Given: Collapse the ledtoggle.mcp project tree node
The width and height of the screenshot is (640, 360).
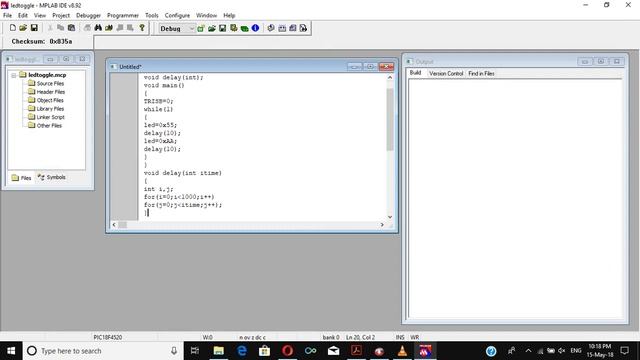Looking at the screenshot, I should tap(13, 75).
